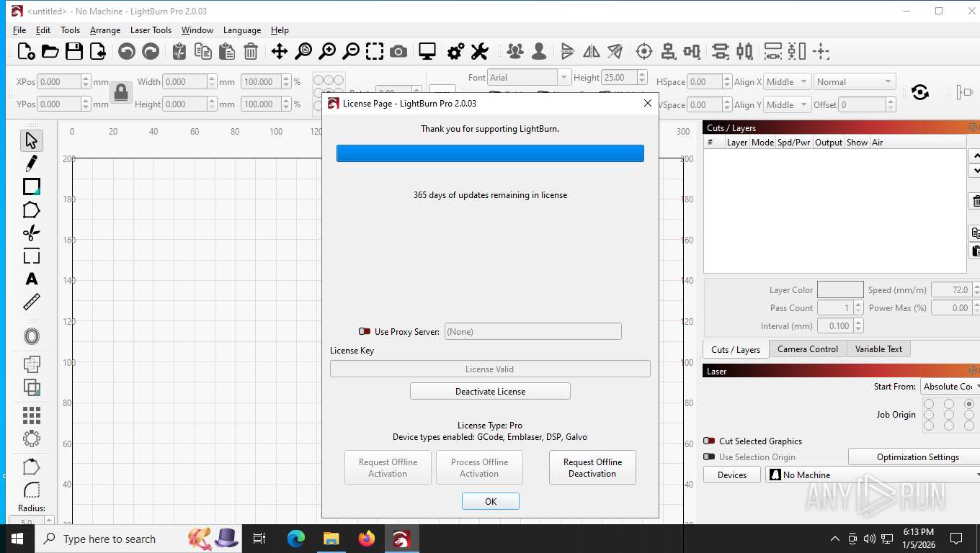
Task: Open the Normal text mode dropdown
Action: click(855, 81)
